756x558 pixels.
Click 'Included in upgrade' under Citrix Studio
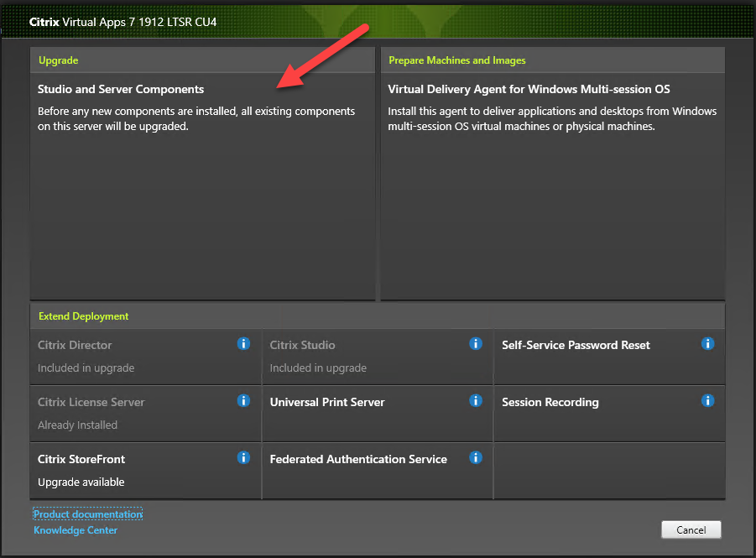(318, 368)
